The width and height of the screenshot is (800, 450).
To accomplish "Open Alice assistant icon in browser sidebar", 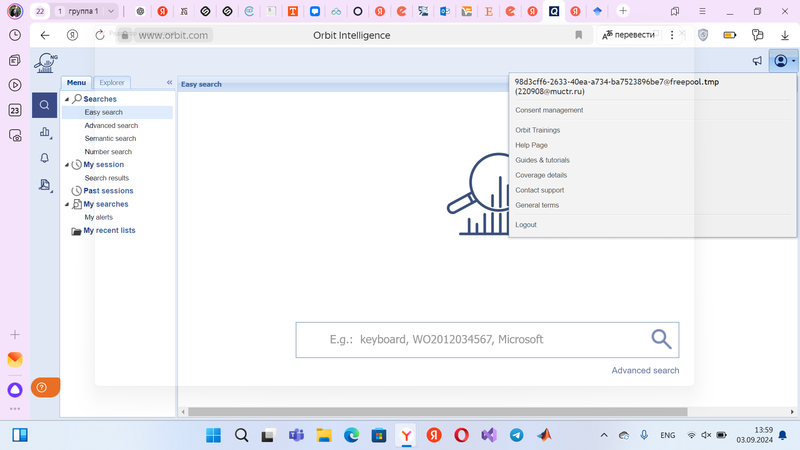I will (x=15, y=390).
